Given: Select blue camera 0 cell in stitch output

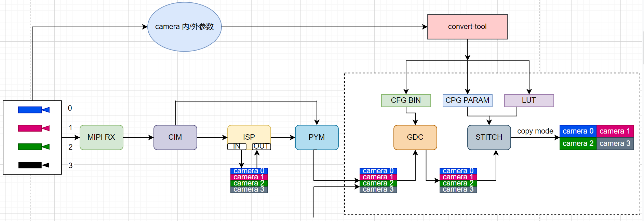Looking at the screenshot, I should [x=578, y=131].
